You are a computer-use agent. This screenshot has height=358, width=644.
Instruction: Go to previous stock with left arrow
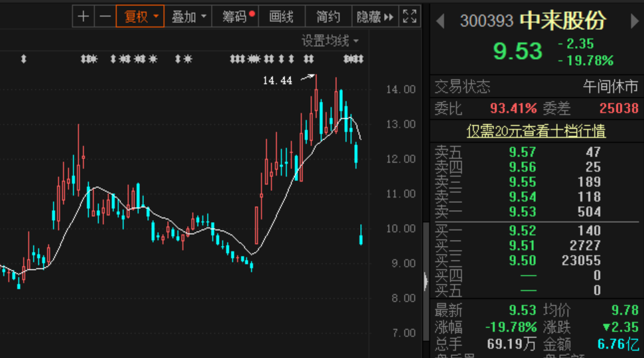point(440,21)
